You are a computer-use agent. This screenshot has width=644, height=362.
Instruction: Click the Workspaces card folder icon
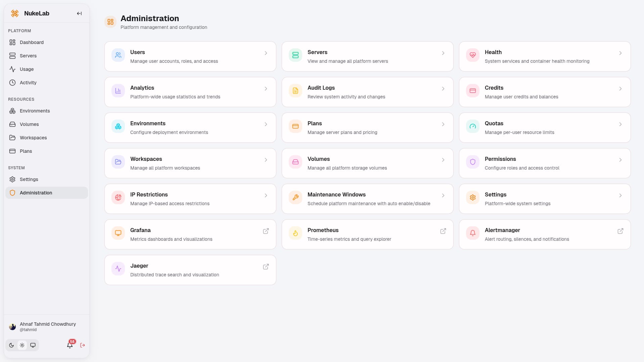point(118,162)
